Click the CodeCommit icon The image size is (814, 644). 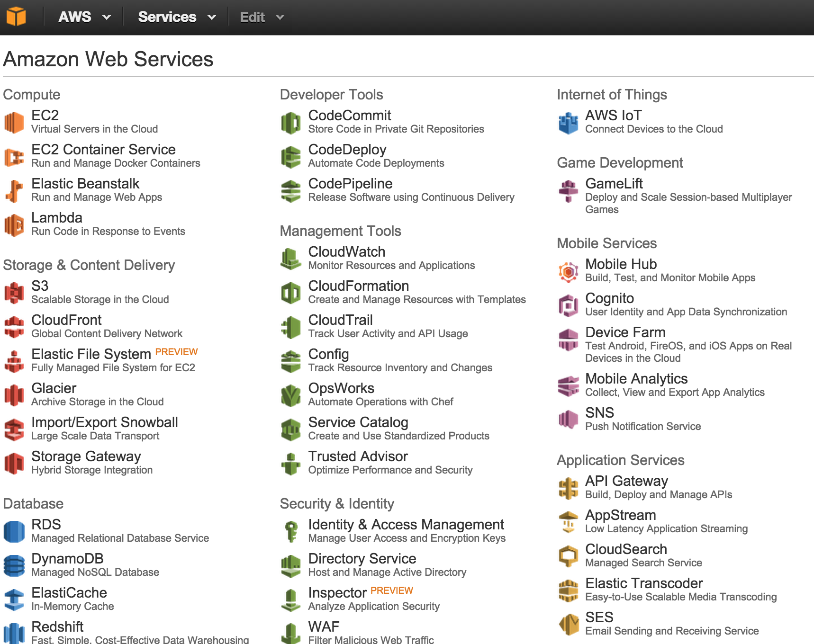point(291,123)
